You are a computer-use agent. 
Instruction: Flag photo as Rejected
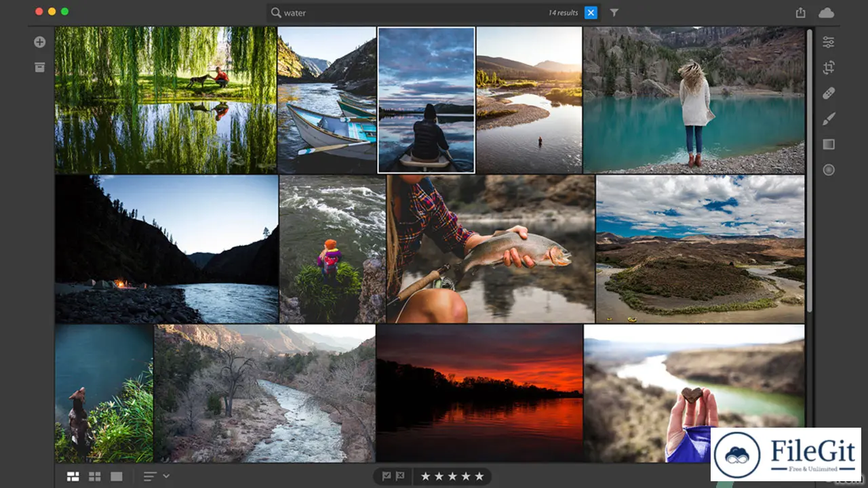[x=400, y=476]
